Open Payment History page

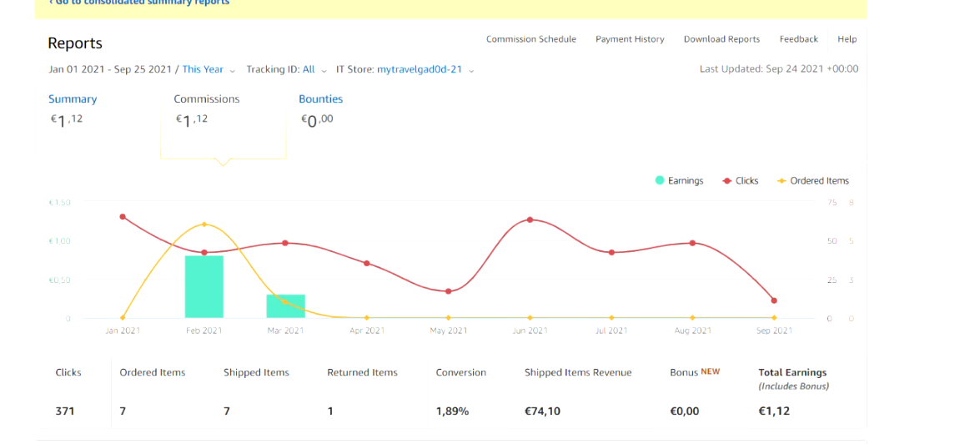[630, 38]
